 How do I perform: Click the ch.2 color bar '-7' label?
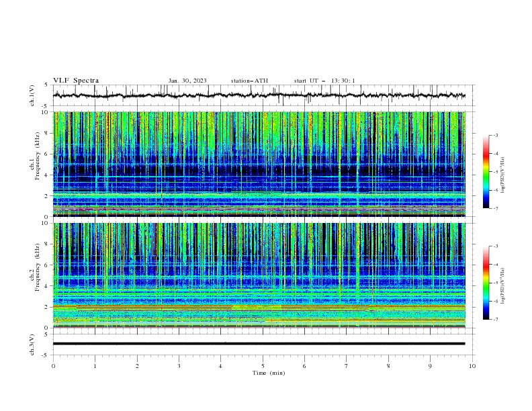point(495,320)
